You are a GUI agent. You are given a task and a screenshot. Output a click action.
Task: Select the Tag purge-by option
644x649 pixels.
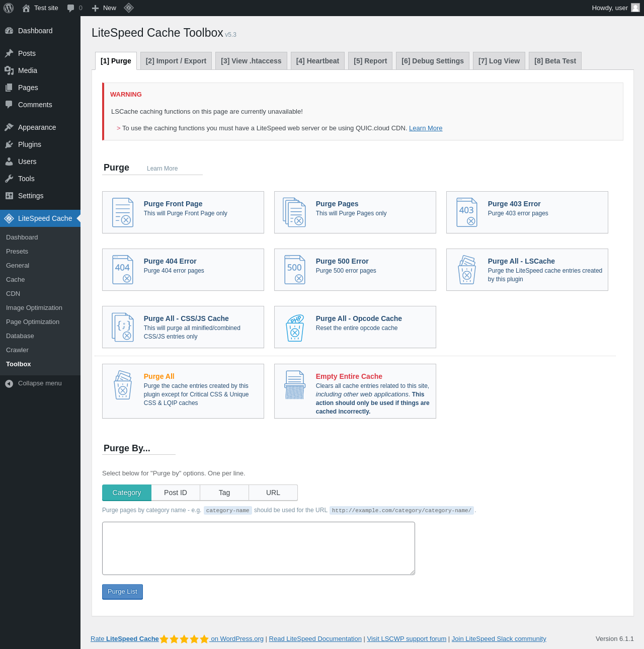click(224, 493)
